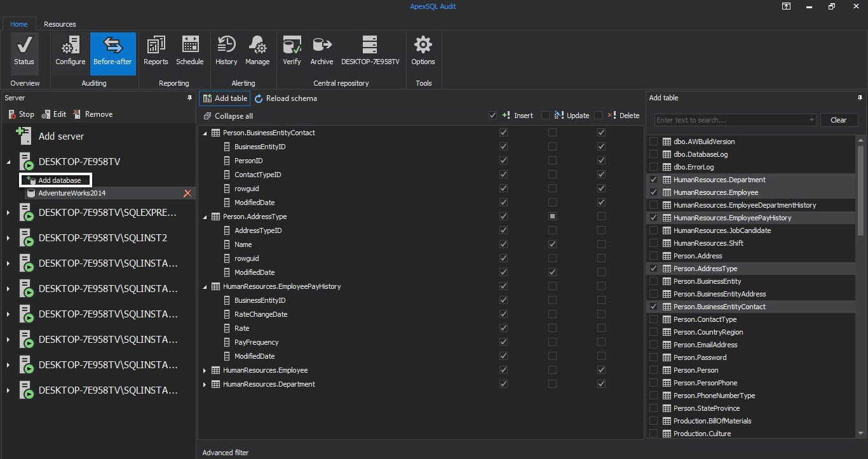The image size is (868, 459).
Task: Toggle Delete checkbox for Person.BusinessEntityContact row
Action: click(601, 133)
